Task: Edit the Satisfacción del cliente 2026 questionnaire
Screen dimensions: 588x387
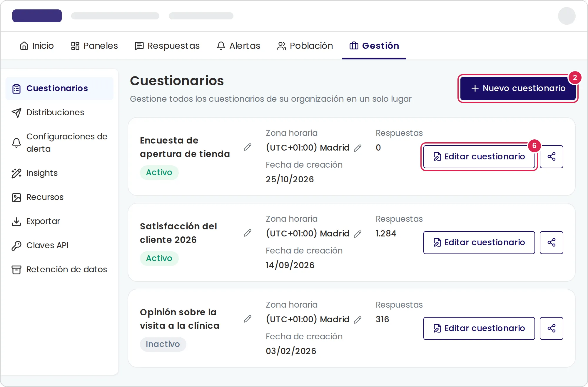Action: pyautogui.click(x=479, y=242)
